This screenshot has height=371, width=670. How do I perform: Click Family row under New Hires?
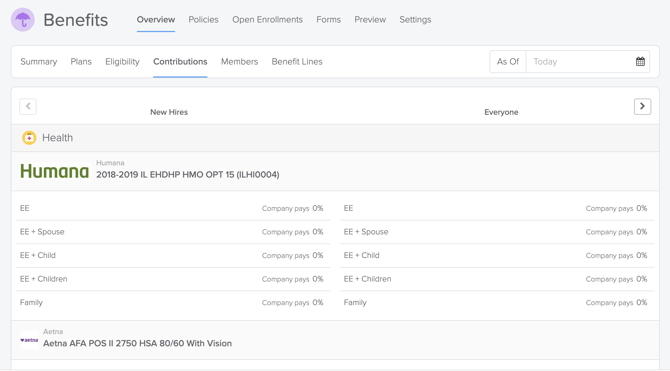[173, 302]
